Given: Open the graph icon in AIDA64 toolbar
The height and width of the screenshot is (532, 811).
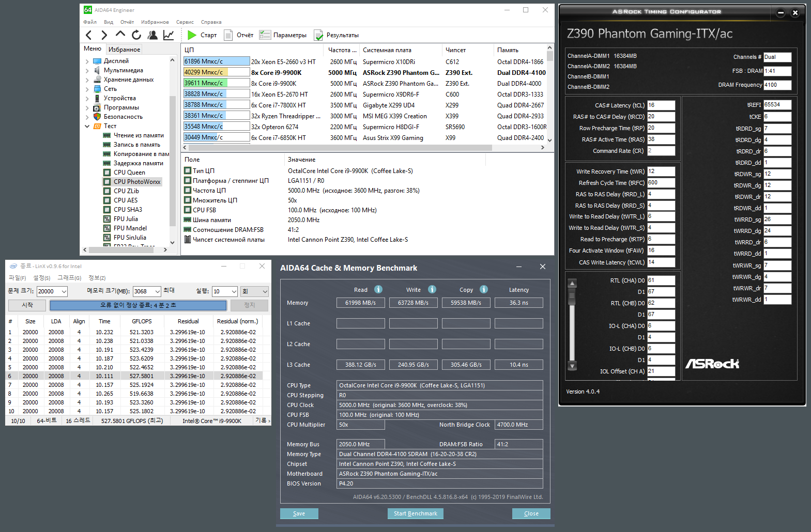Looking at the screenshot, I should pyautogui.click(x=169, y=35).
